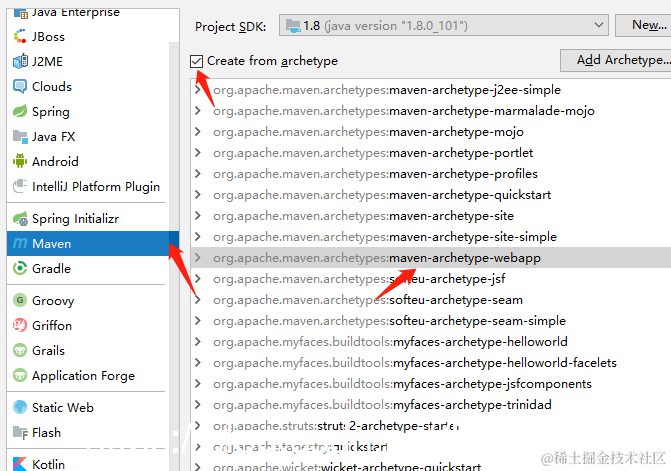The width and height of the screenshot is (671, 471).
Task: Click the Java Enterprise icon
Action: tap(21, 13)
